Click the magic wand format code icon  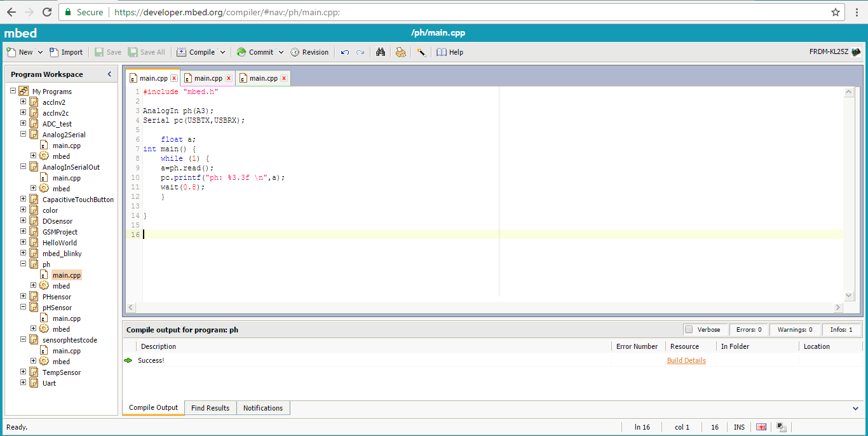click(x=421, y=52)
